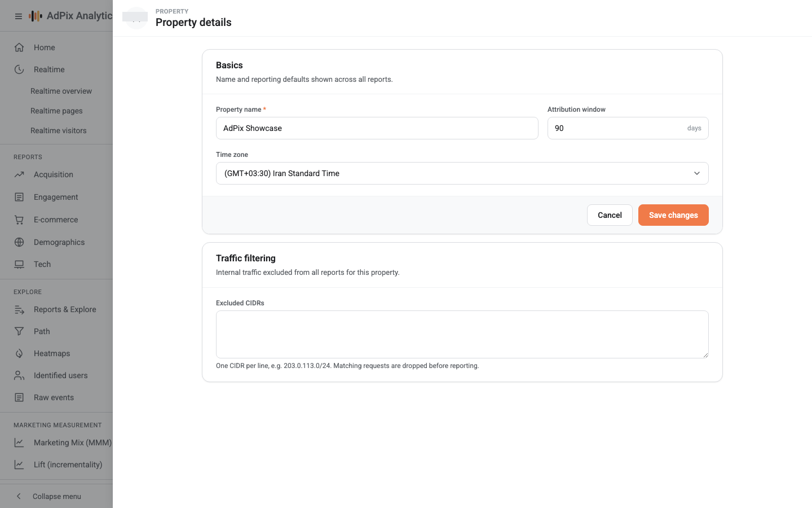812x508 pixels.
Task: Open the Time zone dropdown
Action: point(462,173)
